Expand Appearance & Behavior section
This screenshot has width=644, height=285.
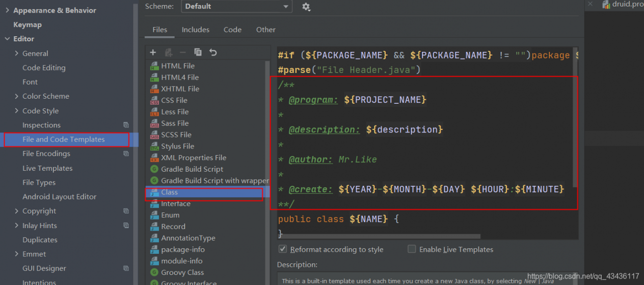(8, 10)
